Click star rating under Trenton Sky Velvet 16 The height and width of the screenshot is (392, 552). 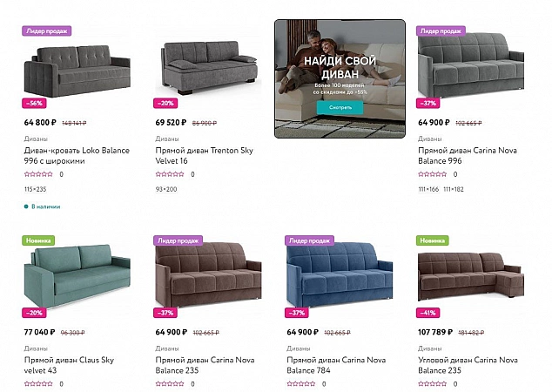pos(170,174)
